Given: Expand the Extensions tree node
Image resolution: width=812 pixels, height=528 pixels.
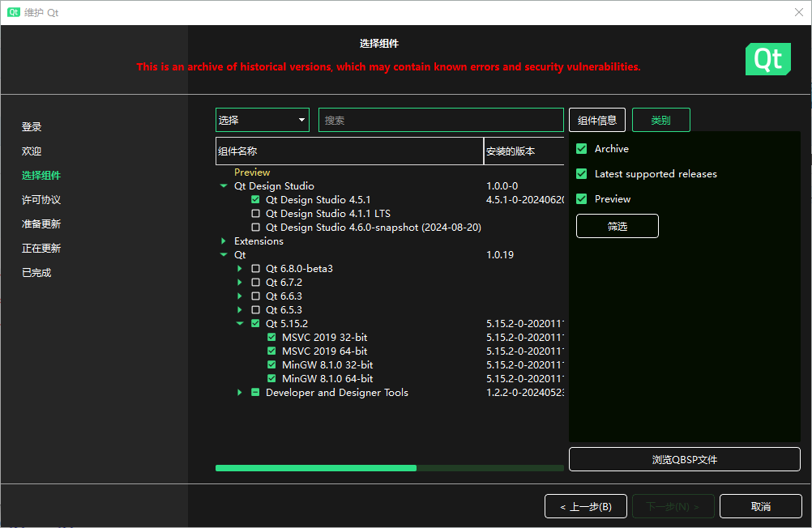Looking at the screenshot, I should (224, 241).
